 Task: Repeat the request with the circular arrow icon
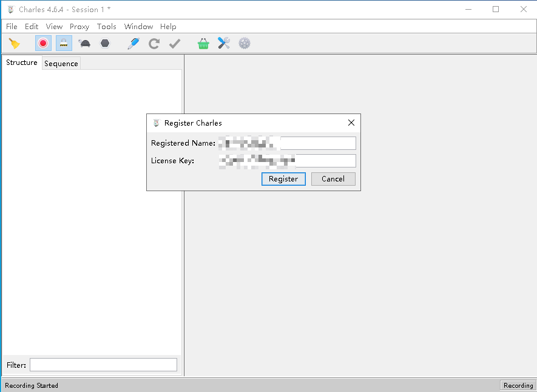click(154, 44)
